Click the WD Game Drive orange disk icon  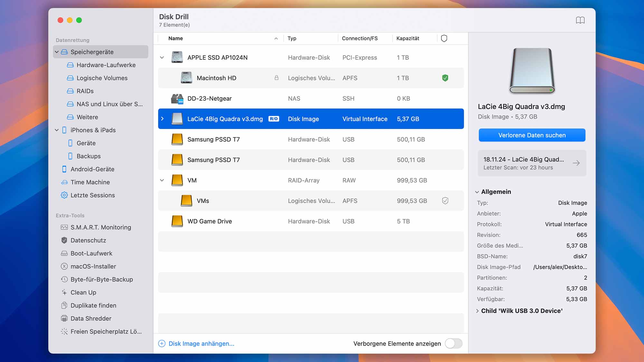click(177, 221)
